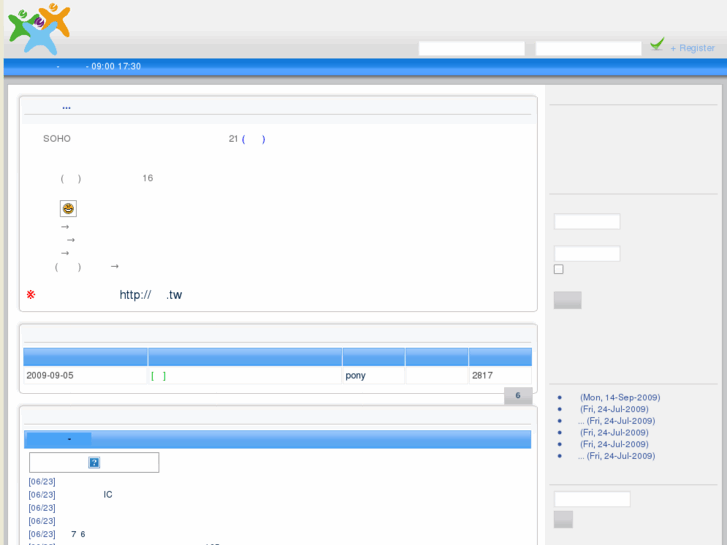Open the blue parentheses link after 21
The width and height of the screenshot is (727, 545).
[253, 139]
